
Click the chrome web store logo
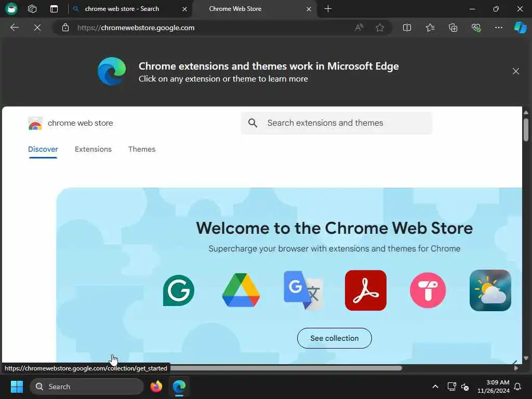pos(35,123)
